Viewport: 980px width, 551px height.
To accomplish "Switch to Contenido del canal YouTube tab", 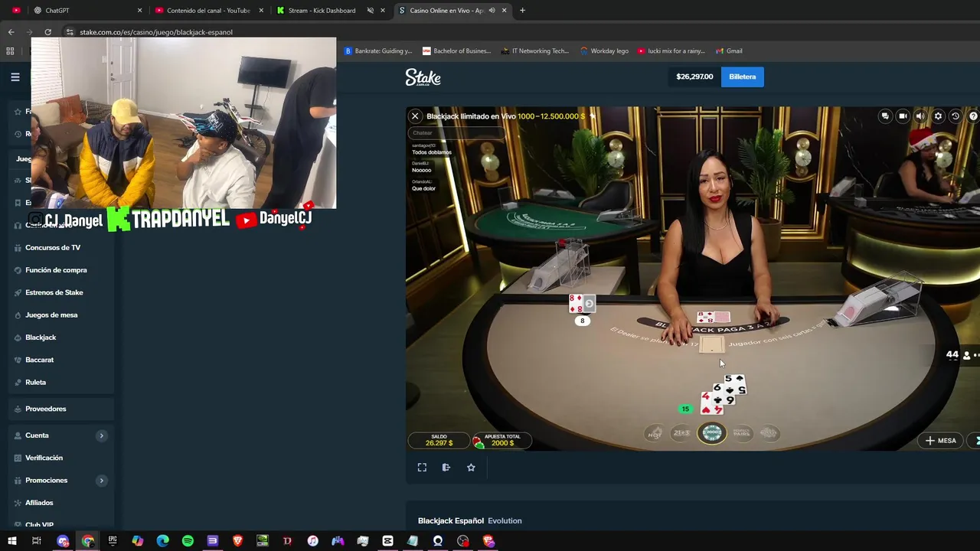I will [x=208, y=11].
